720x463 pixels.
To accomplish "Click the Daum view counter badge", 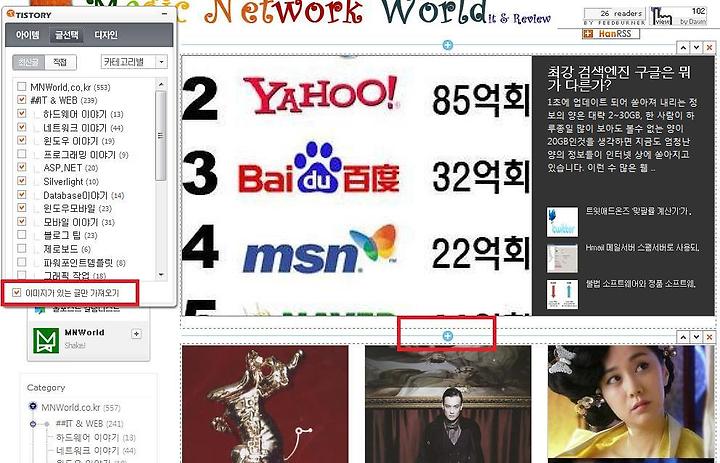I will point(679,17).
